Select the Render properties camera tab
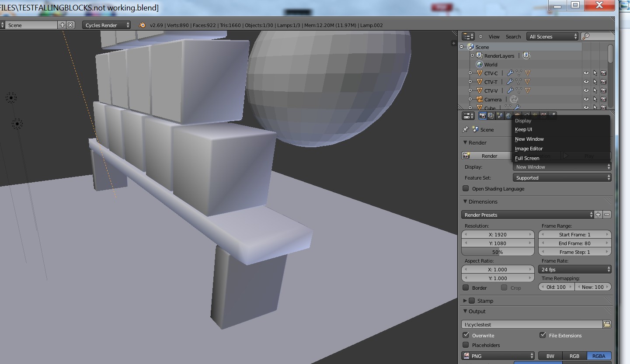 click(x=482, y=116)
